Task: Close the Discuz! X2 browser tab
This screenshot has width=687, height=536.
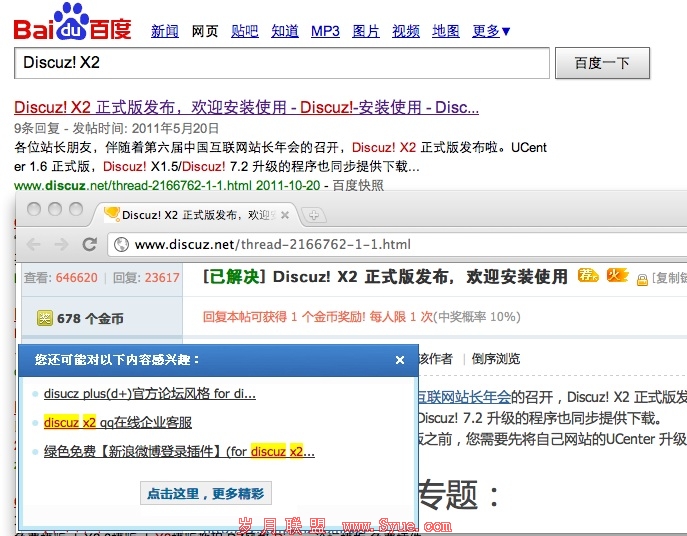Action: click(x=285, y=215)
